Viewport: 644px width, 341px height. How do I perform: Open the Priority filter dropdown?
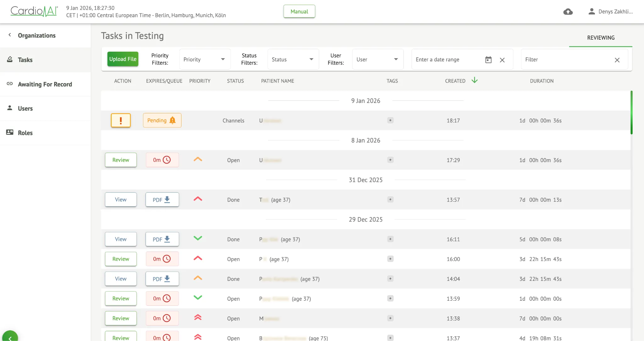point(205,60)
